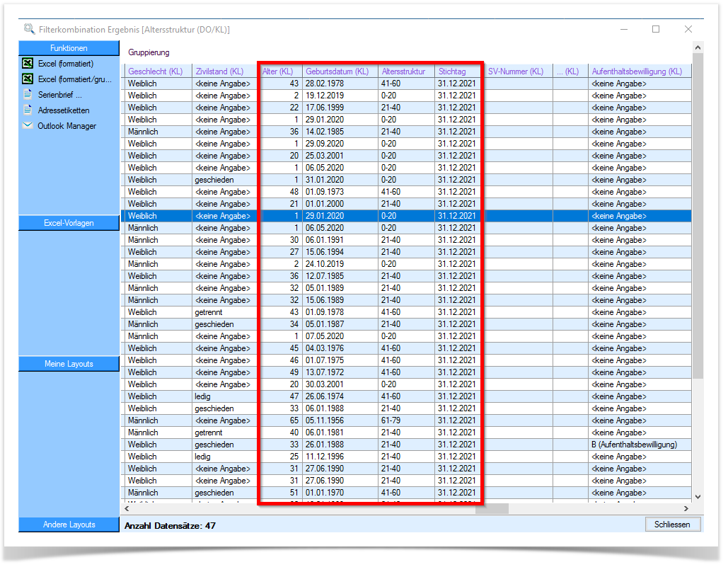Select row with birthdate 17.06.1999
Screen dimensions: 728x567
coord(406,108)
